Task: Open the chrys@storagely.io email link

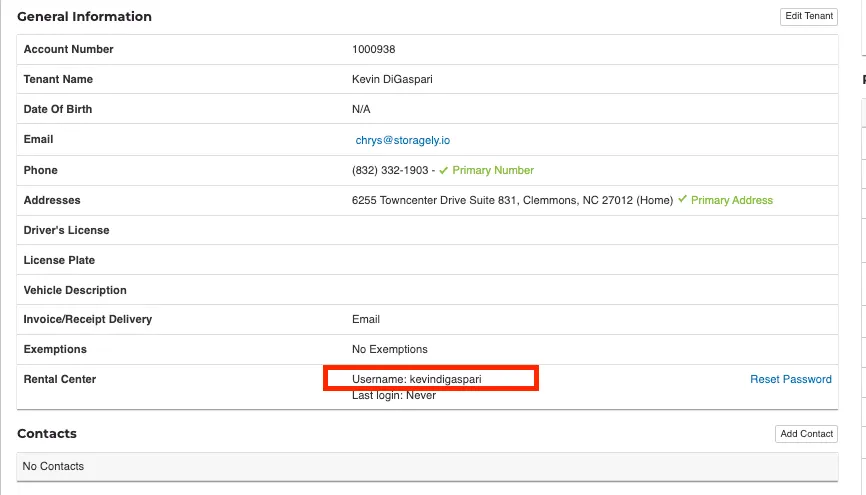Action: click(403, 140)
